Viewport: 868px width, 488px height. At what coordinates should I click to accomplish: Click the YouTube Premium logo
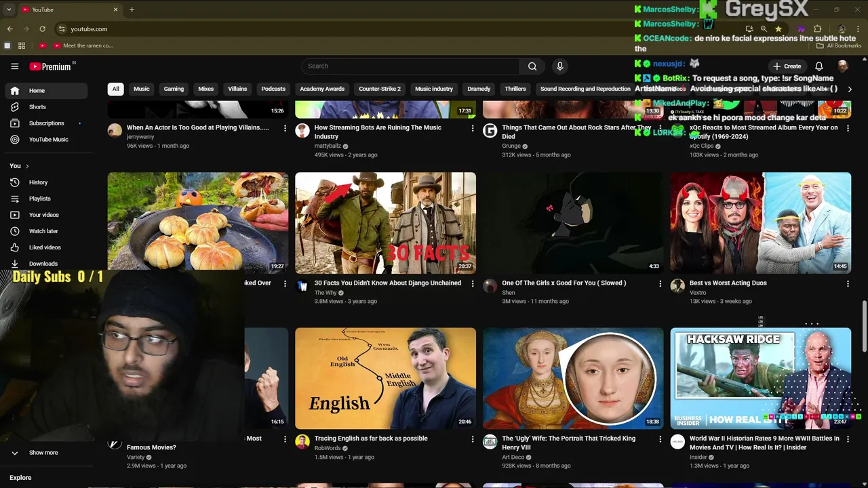pos(51,66)
